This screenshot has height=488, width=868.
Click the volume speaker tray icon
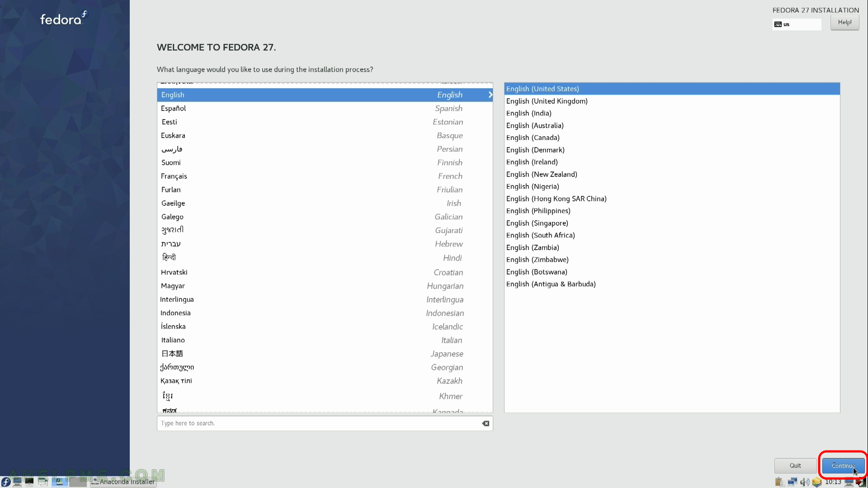[805, 482]
